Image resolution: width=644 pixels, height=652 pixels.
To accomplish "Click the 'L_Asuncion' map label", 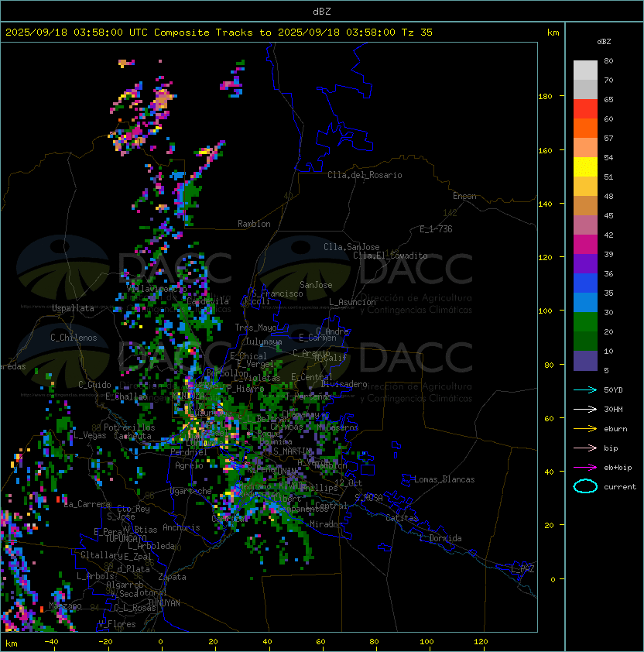I will click(x=352, y=302).
